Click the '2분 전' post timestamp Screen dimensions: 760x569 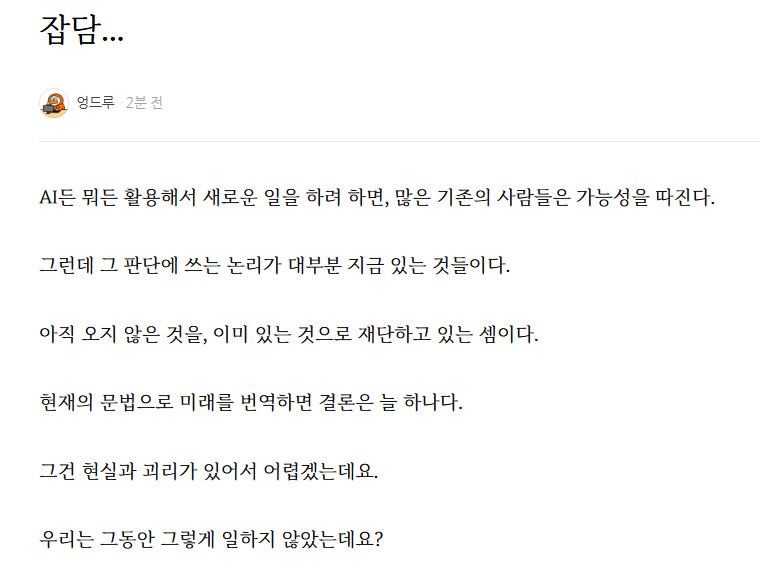pos(144,103)
